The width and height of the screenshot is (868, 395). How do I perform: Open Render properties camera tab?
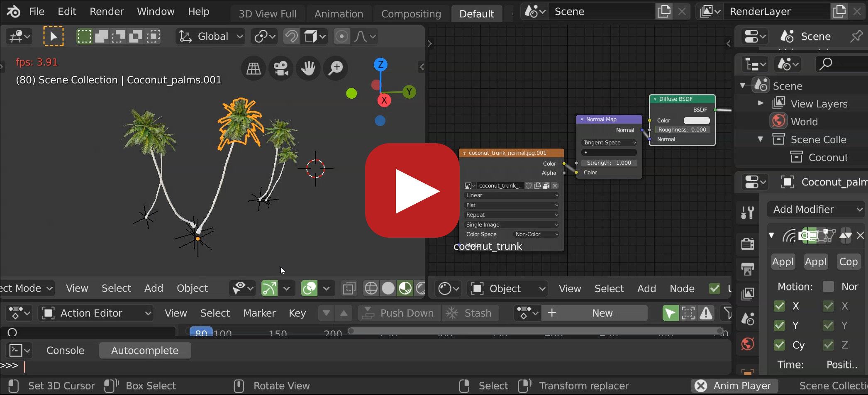(747, 244)
